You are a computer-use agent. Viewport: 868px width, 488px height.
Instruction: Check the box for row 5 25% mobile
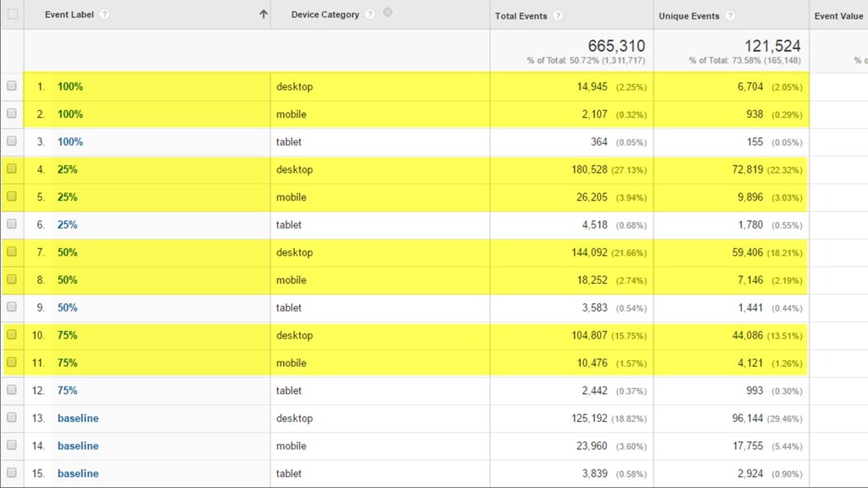click(x=12, y=197)
